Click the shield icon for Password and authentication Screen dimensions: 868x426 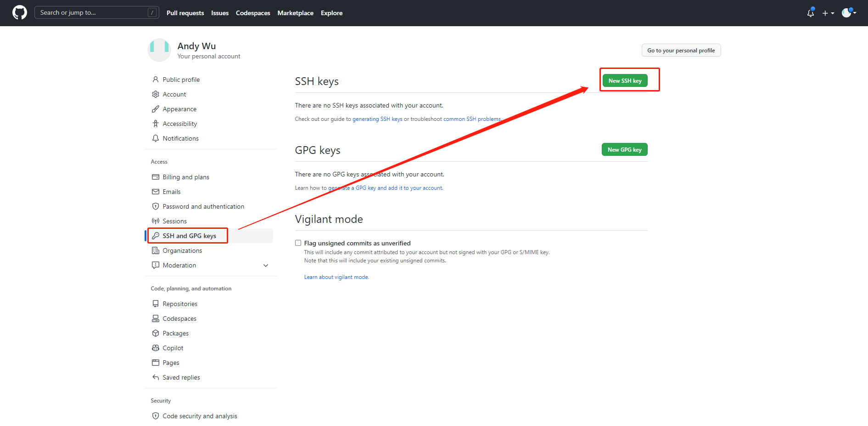[x=156, y=206]
